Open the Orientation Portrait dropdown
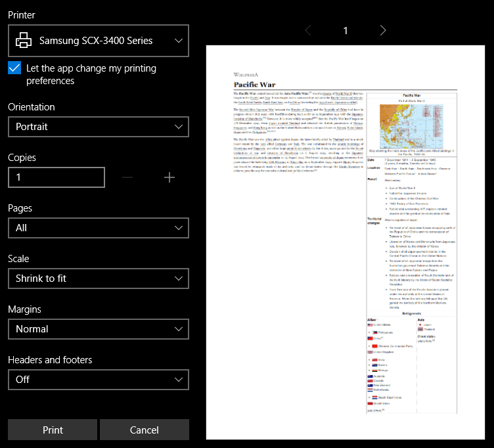Image resolution: width=494 pixels, height=448 pixels. pyautogui.click(x=99, y=127)
